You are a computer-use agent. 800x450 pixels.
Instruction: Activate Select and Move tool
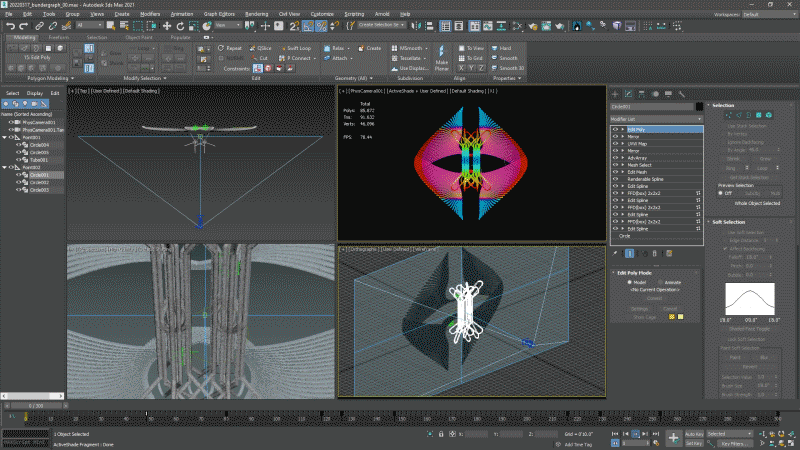click(x=167, y=26)
